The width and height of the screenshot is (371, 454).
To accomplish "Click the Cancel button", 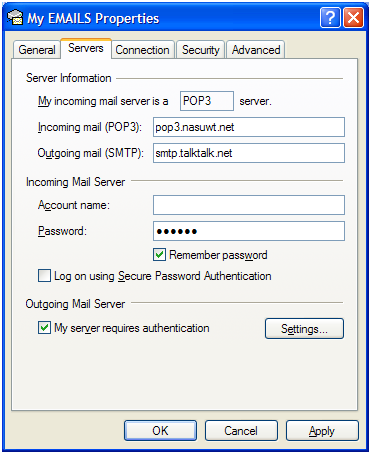I will pos(241,431).
